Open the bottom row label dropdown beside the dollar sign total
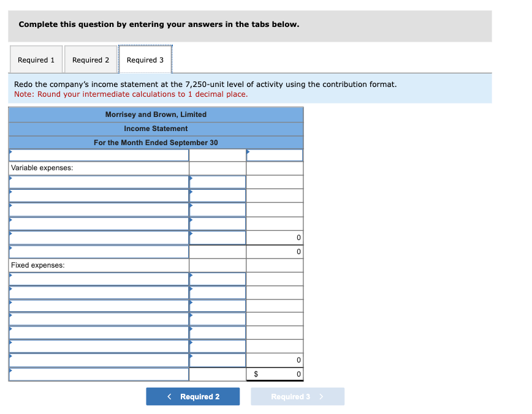This screenshot has width=532, height=414. (x=99, y=374)
